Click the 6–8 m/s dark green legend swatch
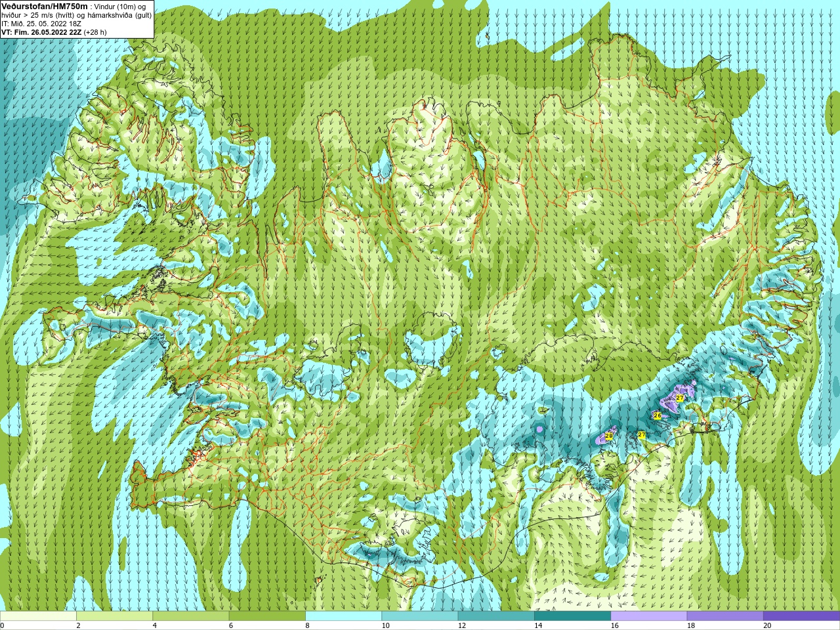The image size is (840, 630). tap(267, 616)
